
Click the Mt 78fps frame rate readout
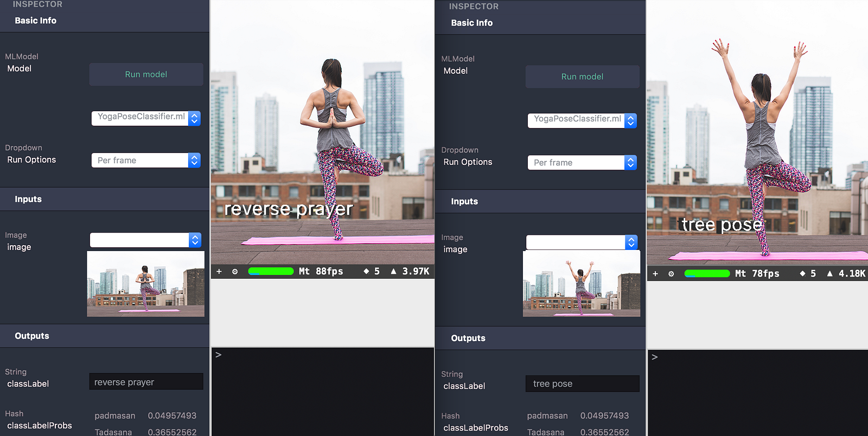pyautogui.click(x=757, y=273)
